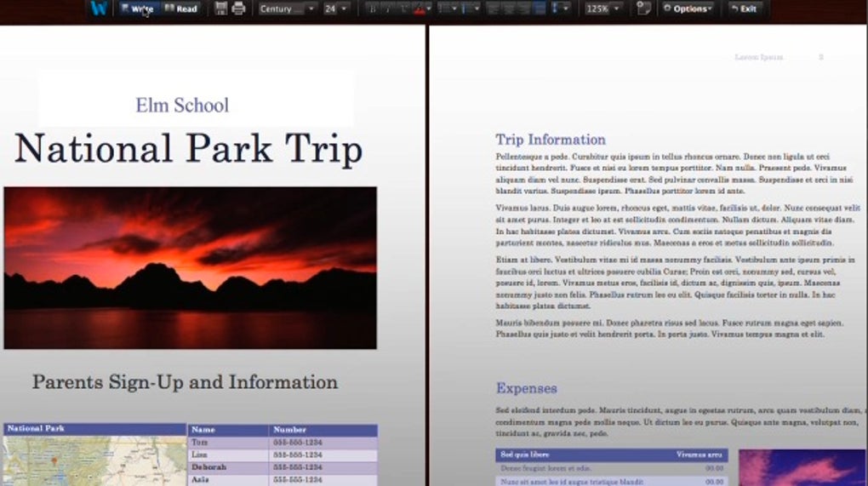This screenshot has width=868, height=486.
Task: Click the 'Trip Information' heading
Action: (x=551, y=140)
